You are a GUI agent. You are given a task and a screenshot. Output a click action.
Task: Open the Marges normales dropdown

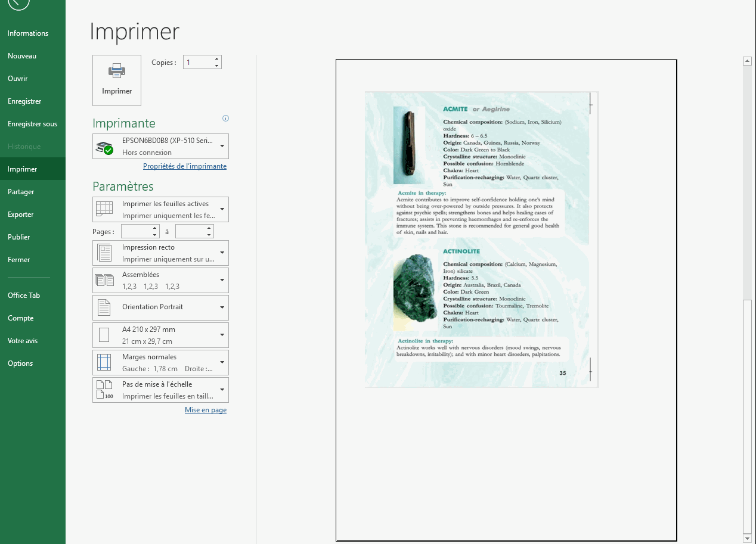pyautogui.click(x=160, y=362)
